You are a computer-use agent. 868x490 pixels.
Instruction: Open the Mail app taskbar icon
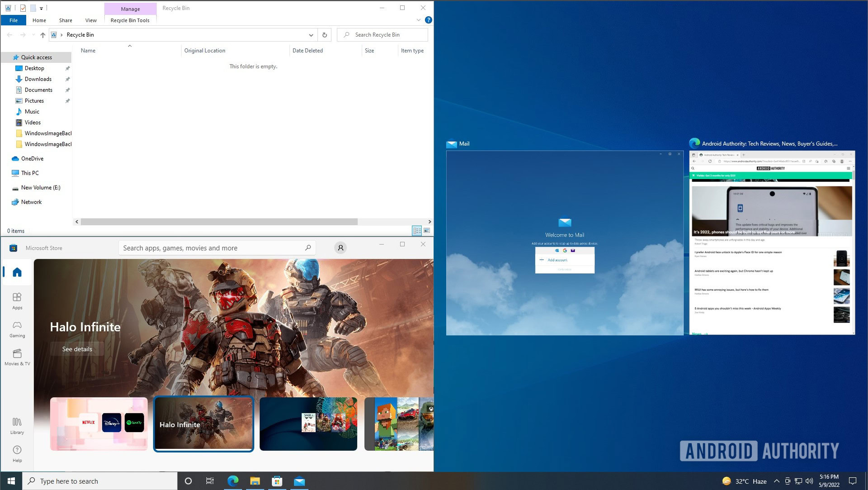coord(299,481)
